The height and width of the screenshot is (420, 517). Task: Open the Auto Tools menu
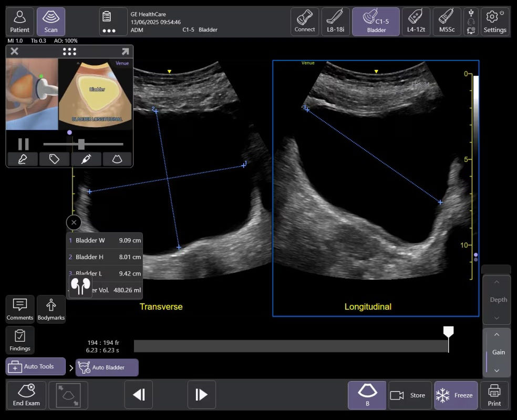coord(35,366)
